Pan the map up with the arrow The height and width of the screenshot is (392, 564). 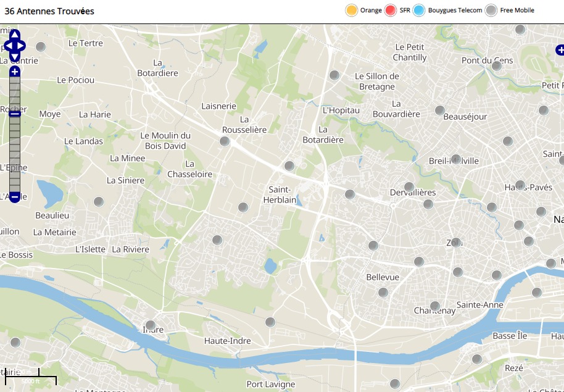tap(15, 35)
